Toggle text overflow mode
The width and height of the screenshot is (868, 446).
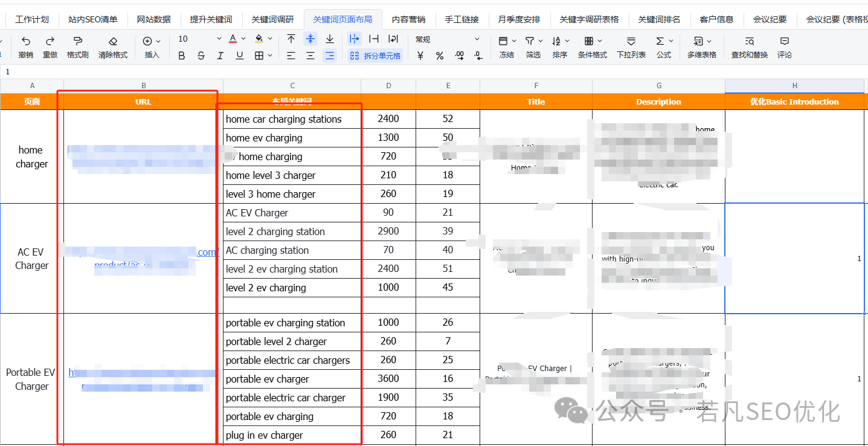[x=355, y=39]
